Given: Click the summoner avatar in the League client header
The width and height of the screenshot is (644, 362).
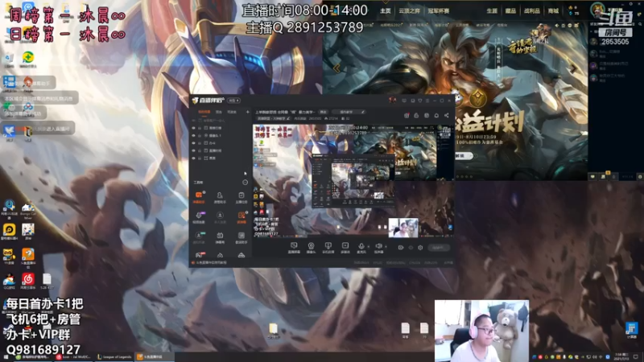Looking at the screenshot, I should [597, 9].
